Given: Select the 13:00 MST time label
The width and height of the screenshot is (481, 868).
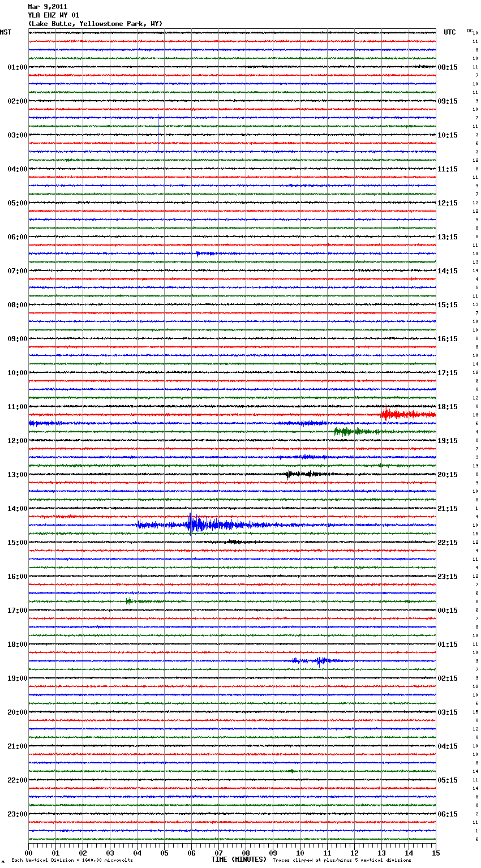Looking at the screenshot, I should tap(18, 475).
